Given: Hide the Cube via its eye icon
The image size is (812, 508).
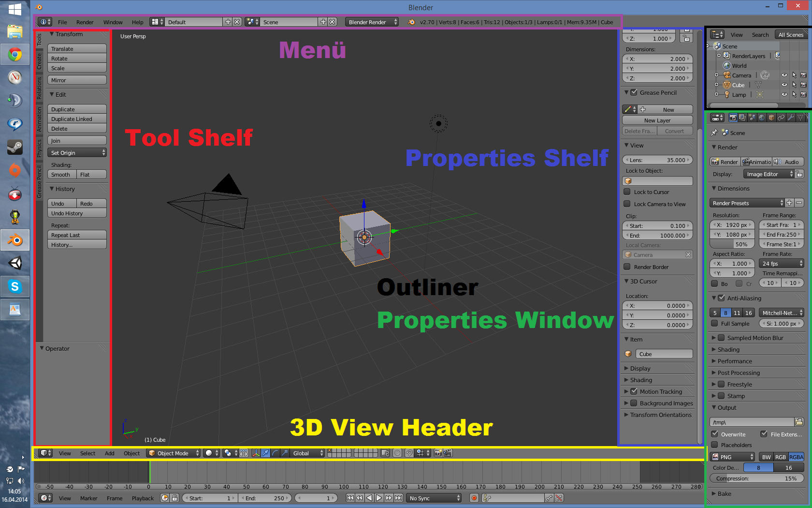Looking at the screenshot, I should click(x=784, y=85).
